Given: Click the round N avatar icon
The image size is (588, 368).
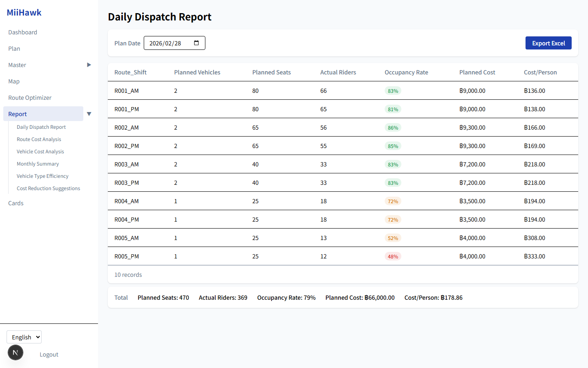Looking at the screenshot, I should 16,352.
